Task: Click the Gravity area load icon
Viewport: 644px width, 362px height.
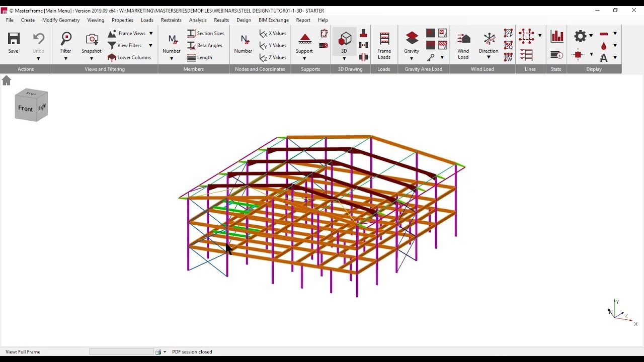Action: [412, 39]
